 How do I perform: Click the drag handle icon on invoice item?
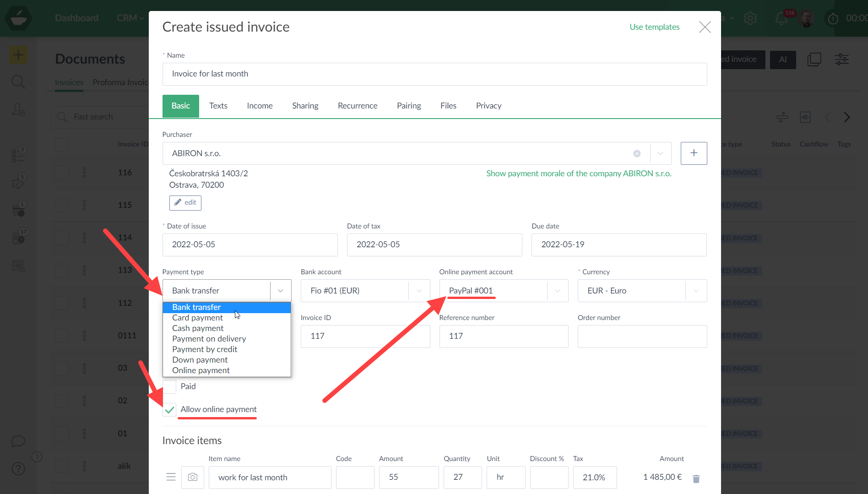tap(171, 477)
